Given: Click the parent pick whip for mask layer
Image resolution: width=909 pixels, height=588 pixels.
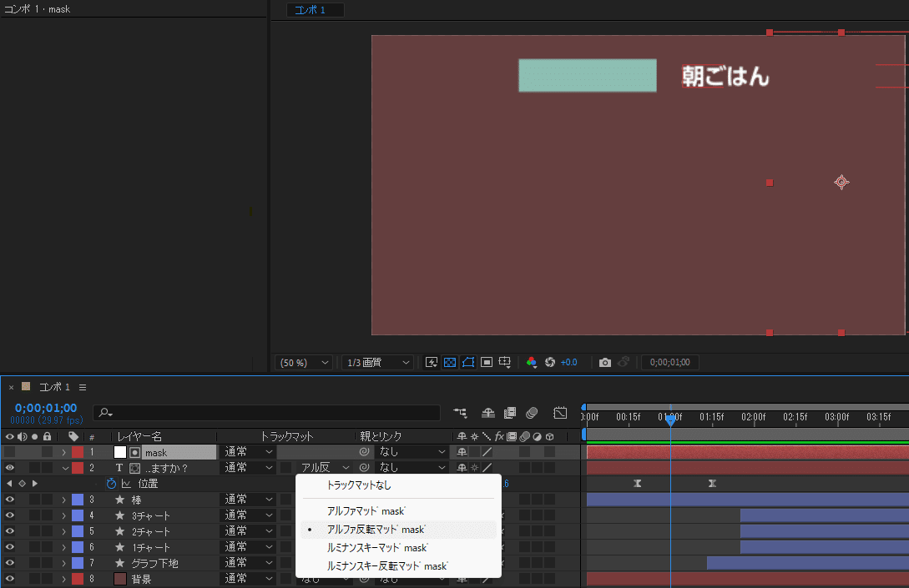Looking at the screenshot, I should point(364,452).
